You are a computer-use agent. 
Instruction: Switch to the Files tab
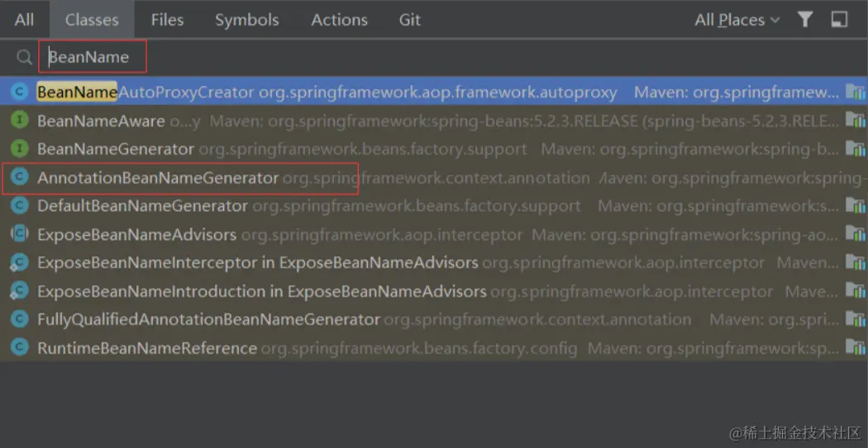(x=167, y=20)
